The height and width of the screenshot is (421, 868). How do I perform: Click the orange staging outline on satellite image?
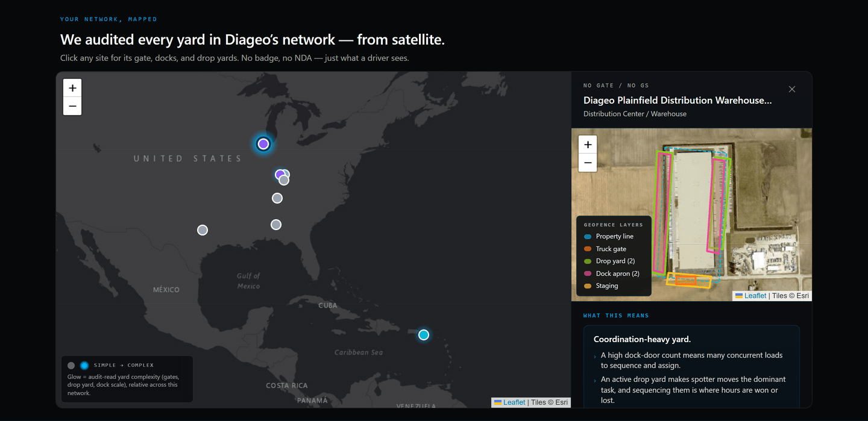point(689,280)
